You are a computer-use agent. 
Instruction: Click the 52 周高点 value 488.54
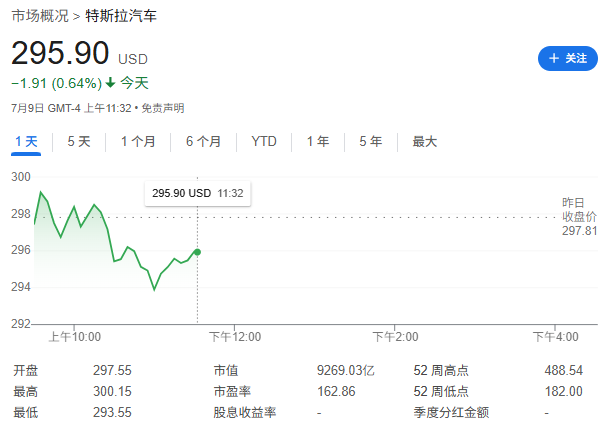(x=563, y=370)
